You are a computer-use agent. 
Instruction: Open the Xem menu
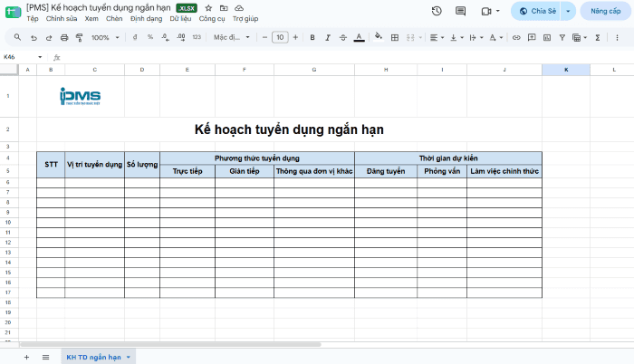(91, 19)
